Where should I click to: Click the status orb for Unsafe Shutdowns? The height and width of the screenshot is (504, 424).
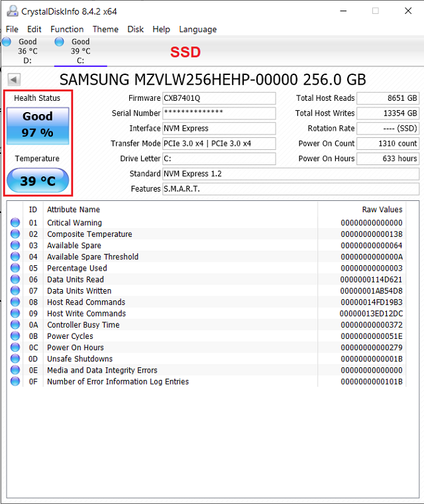(15, 358)
